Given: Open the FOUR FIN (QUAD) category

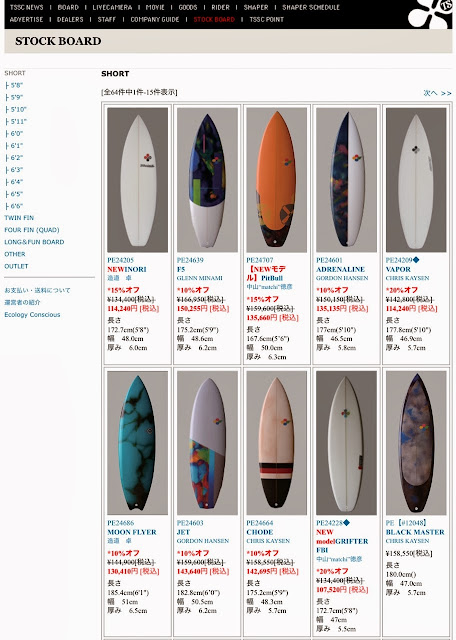Looking at the screenshot, I should point(32,230).
